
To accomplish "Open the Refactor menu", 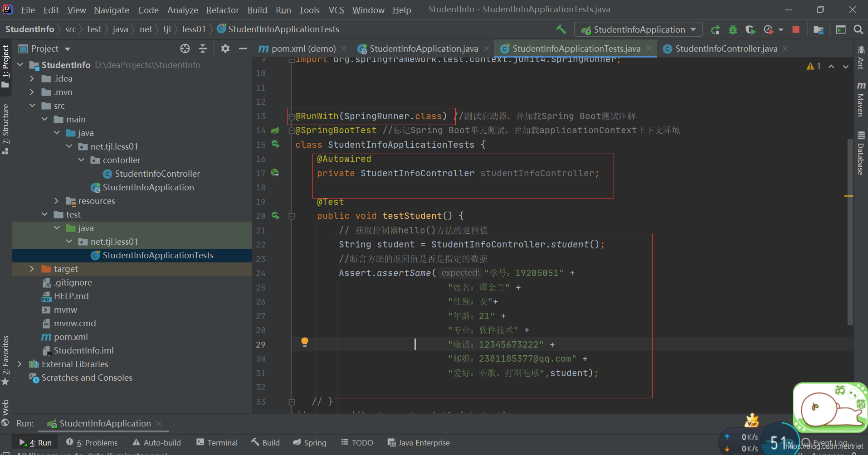I will 222,10.
